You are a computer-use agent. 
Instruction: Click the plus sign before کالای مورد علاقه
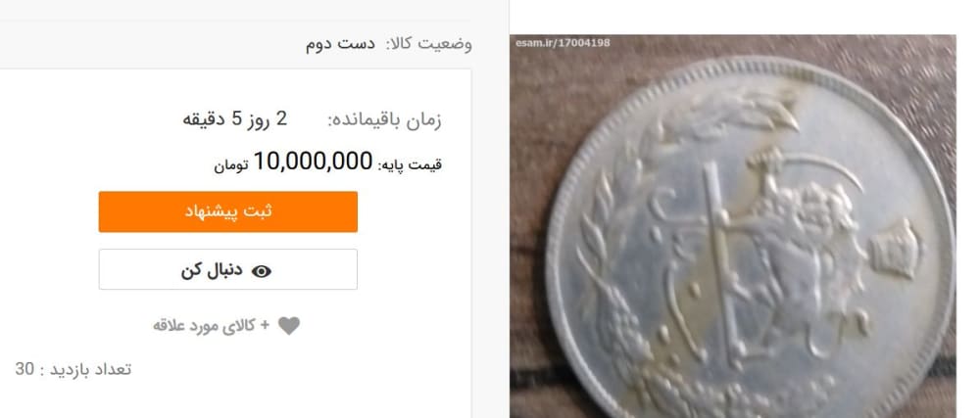(265, 325)
